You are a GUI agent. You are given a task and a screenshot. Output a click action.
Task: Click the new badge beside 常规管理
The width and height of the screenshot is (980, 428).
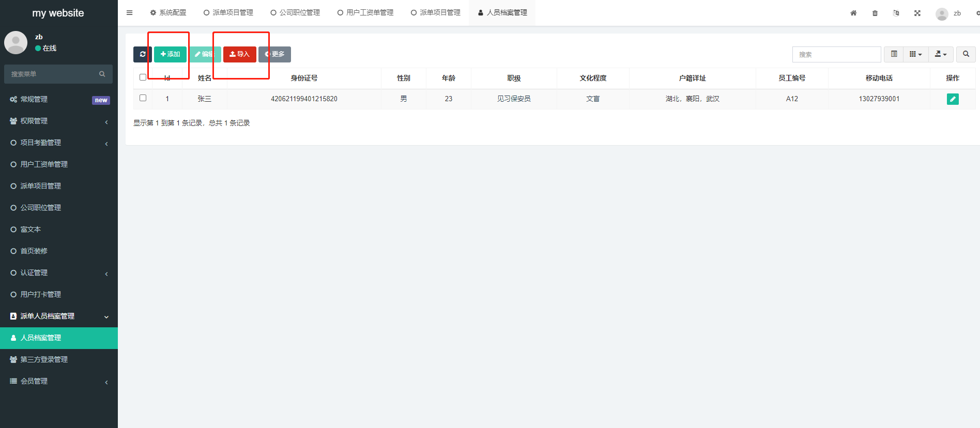(x=101, y=100)
